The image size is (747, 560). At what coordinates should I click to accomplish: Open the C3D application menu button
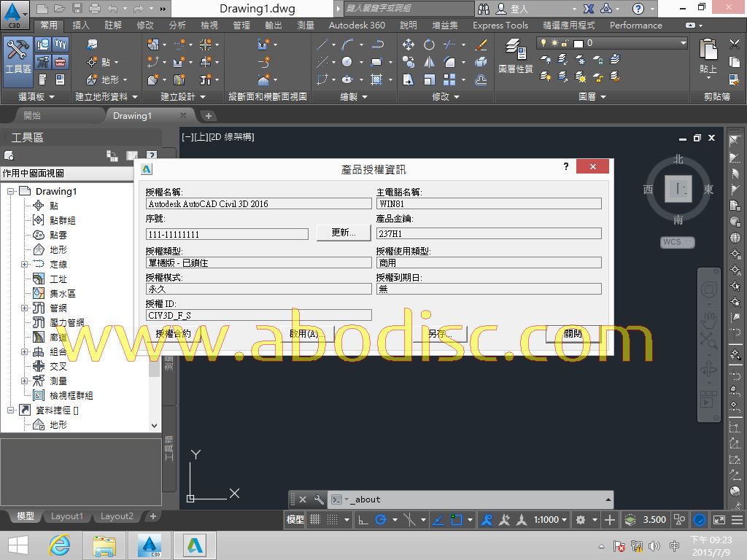tap(15, 15)
